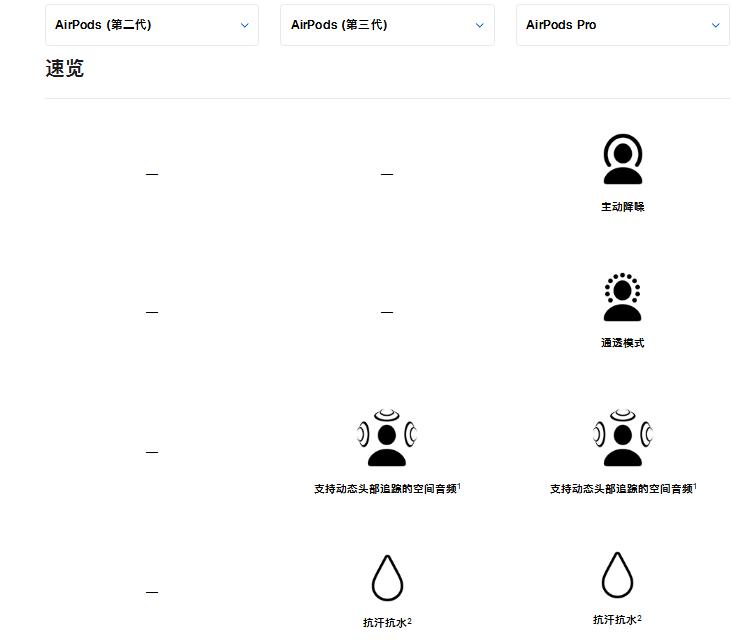Click 抗汗抗水 text in AirPods (第三代) column
732x640 pixels.
pyautogui.click(x=385, y=623)
